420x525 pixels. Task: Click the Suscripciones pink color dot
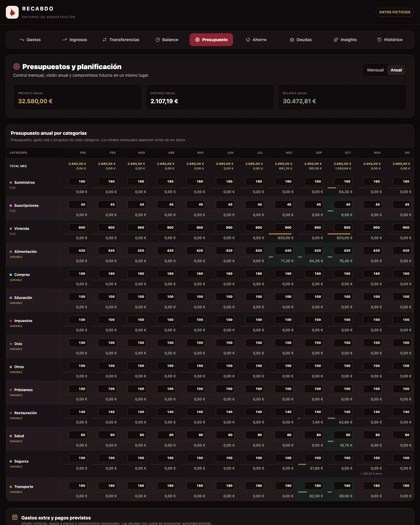click(11, 206)
